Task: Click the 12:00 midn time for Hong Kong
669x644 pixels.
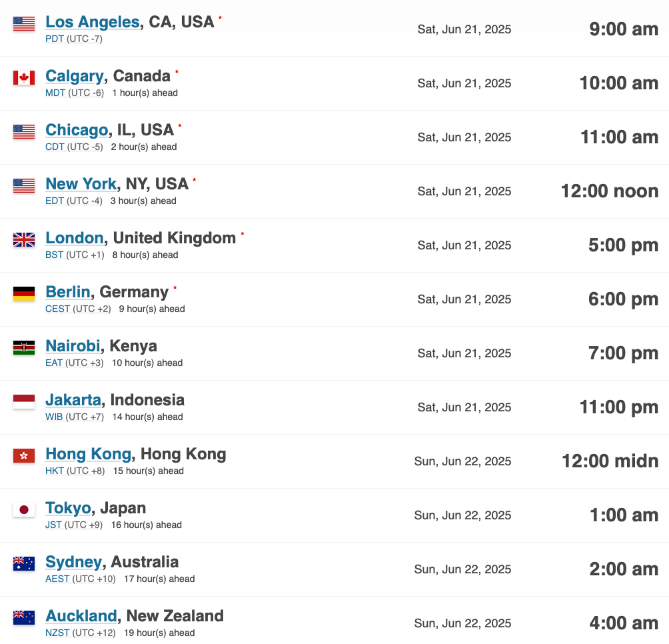Action: tap(610, 461)
